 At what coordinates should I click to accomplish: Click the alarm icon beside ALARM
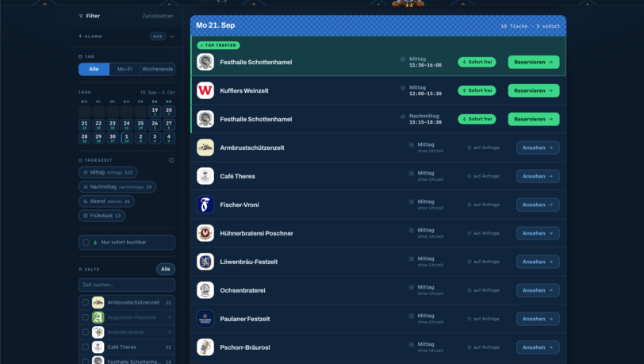click(80, 36)
